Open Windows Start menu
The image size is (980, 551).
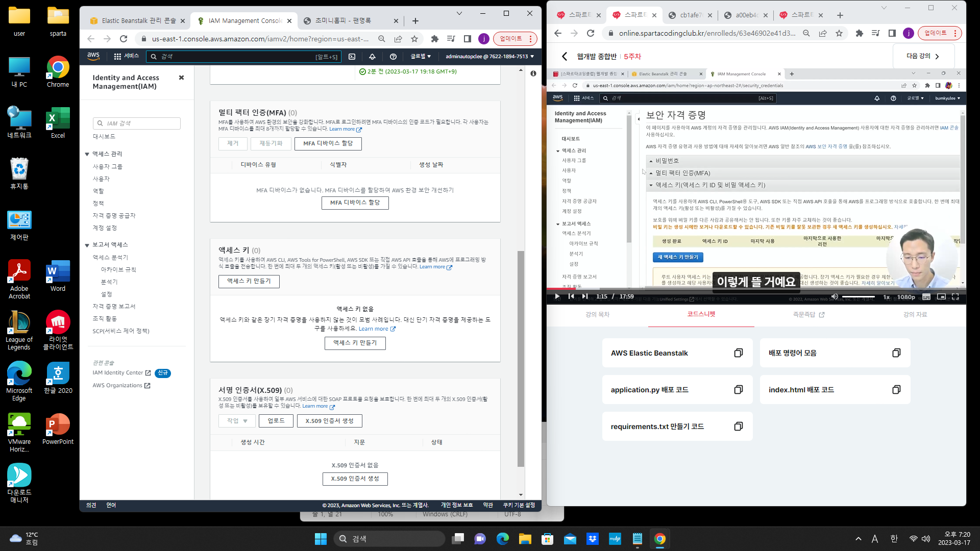tap(321, 539)
